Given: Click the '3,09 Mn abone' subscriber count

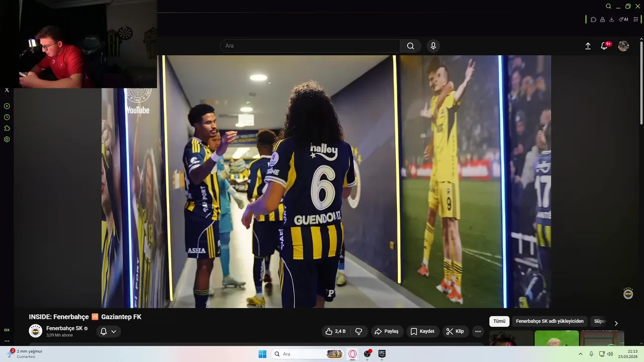Looking at the screenshot, I should tap(59, 335).
